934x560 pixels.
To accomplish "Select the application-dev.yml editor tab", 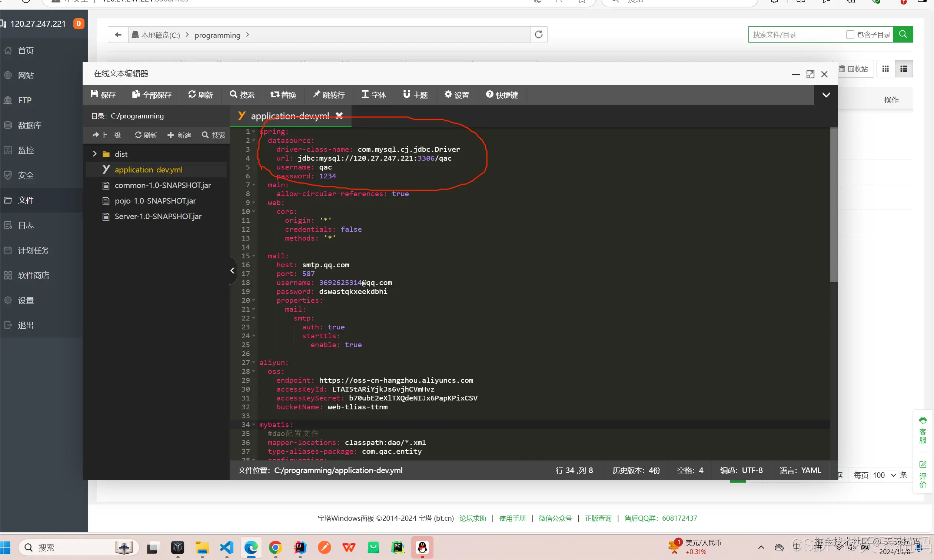I will (x=290, y=116).
